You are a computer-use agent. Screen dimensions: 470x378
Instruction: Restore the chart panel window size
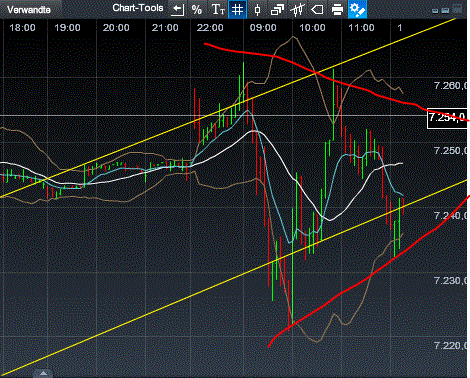click(x=445, y=11)
